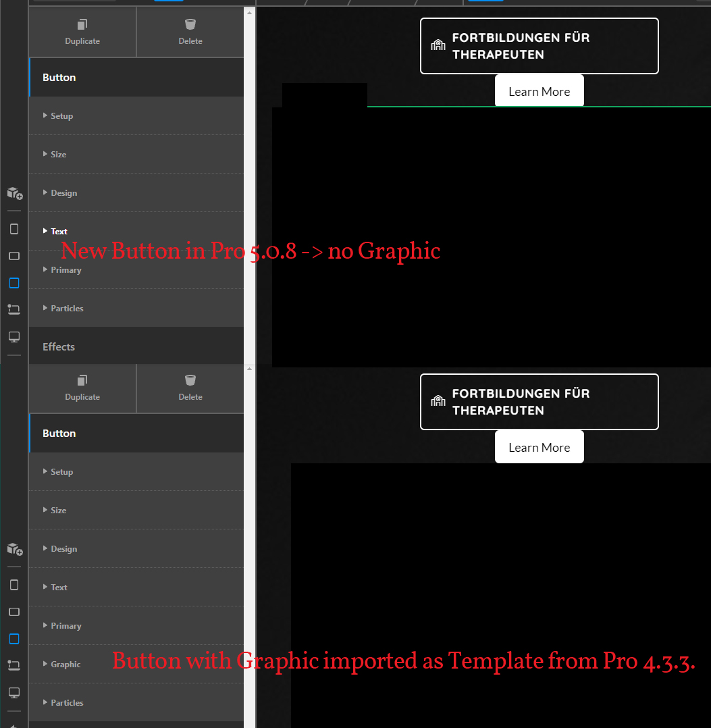This screenshot has height=728, width=711.
Task: Select laptop breakpoint icon in upper sidebar
Action: (x=14, y=309)
